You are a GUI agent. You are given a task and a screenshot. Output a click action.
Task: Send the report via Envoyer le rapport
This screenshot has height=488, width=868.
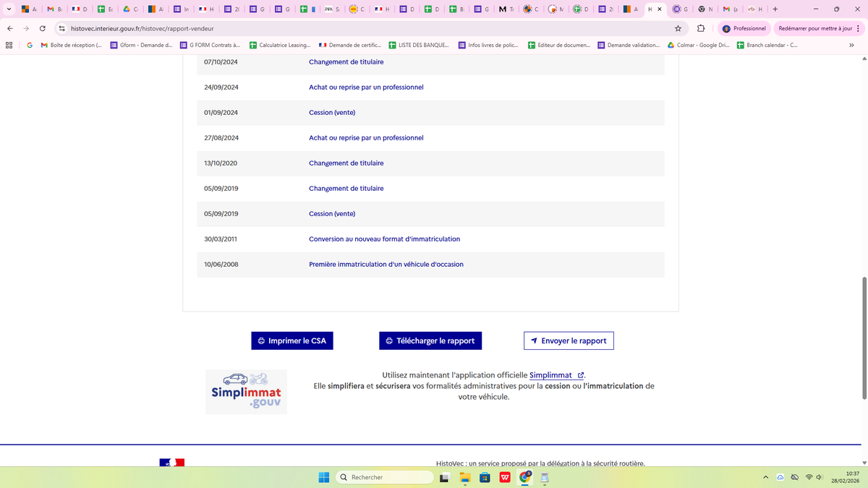coord(569,341)
